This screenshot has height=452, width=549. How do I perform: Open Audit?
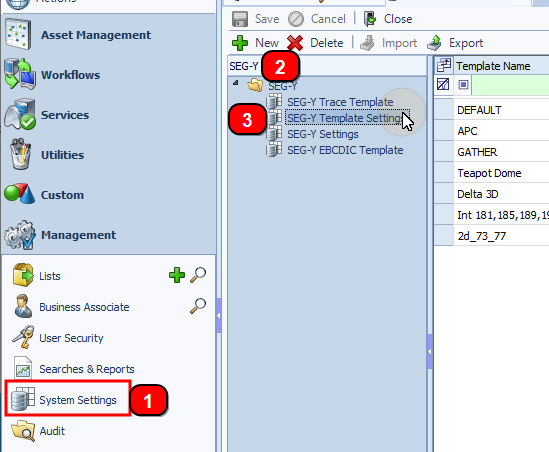tap(52, 431)
